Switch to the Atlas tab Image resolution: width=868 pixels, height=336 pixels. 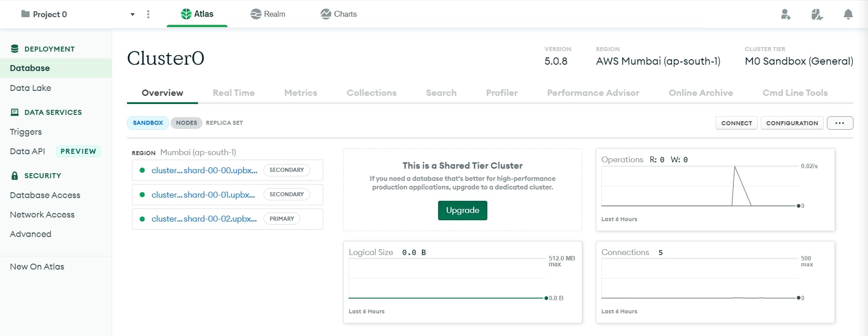(x=197, y=14)
